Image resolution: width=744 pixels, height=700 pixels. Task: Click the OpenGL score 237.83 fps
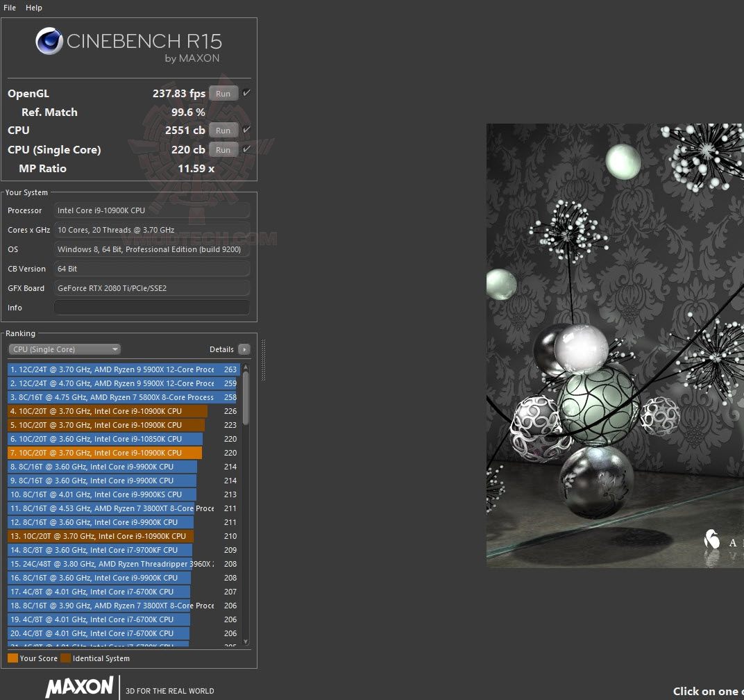(x=179, y=94)
